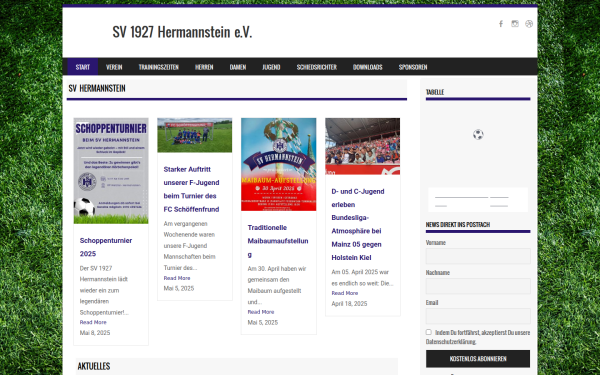Open the DOWNLOADS menu item

pos(367,67)
